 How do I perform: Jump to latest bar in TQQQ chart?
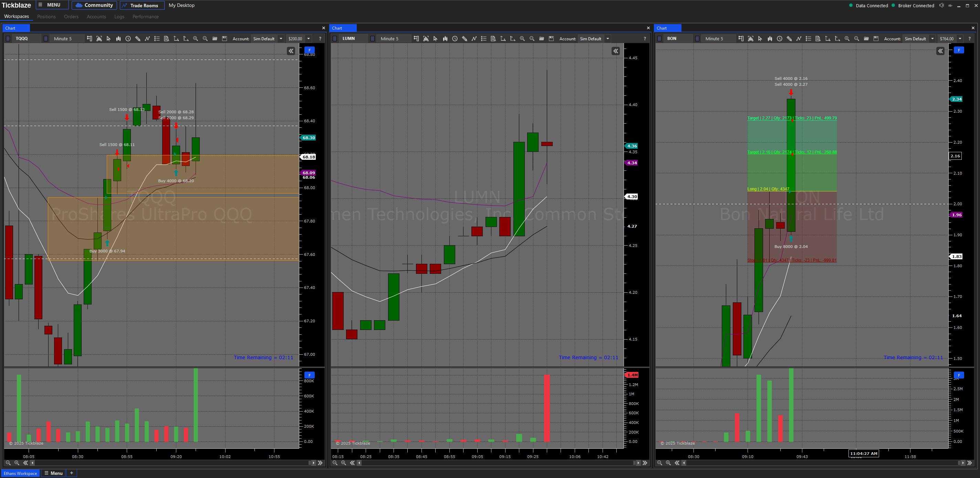[x=320, y=463]
